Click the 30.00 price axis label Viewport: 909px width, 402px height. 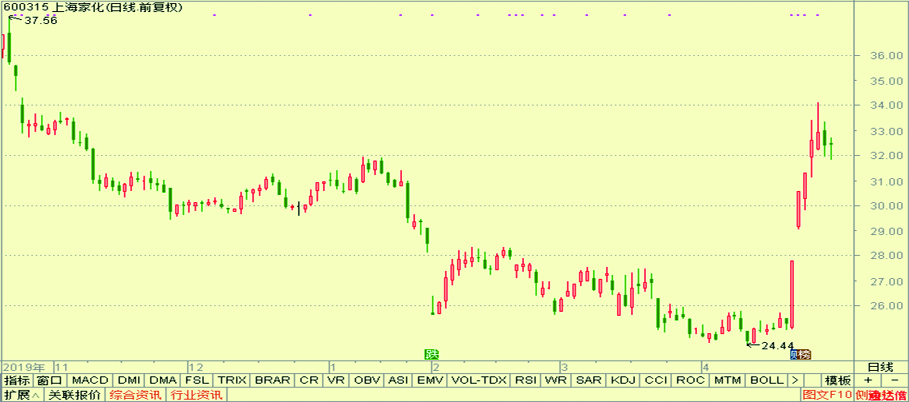(889, 206)
